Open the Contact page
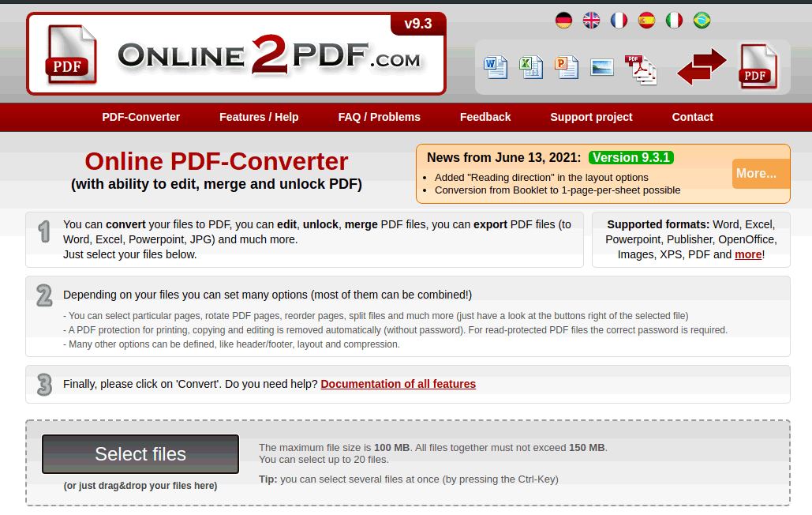Screen dimensions: 812x515 pyautogui.click(x=692, y=117)
